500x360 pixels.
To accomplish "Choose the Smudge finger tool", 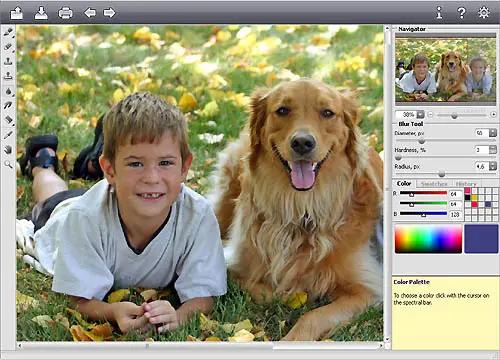I will coord(8,106).
